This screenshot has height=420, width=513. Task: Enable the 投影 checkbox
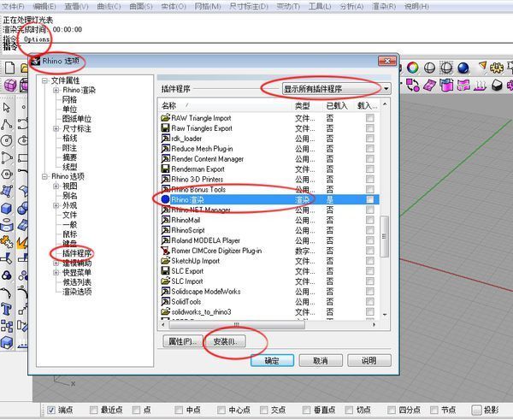point(477,410)
